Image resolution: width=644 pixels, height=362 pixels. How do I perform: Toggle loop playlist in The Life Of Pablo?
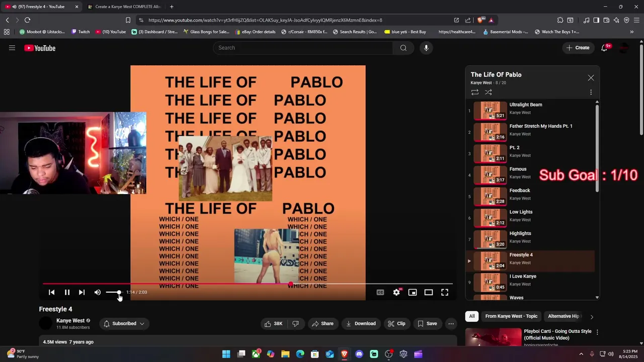(475, 92)
